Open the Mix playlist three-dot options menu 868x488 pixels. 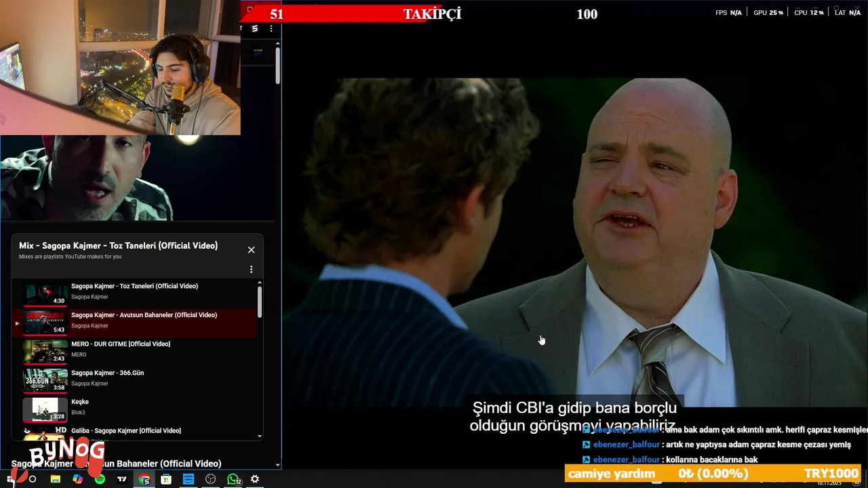(x=251, y=270)
